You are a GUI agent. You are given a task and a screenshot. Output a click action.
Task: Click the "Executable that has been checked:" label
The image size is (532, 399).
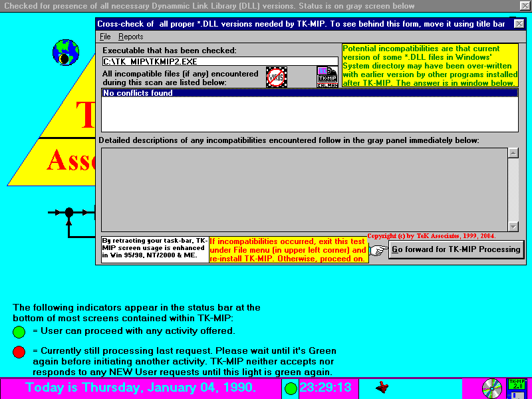(x=170, y=51)
